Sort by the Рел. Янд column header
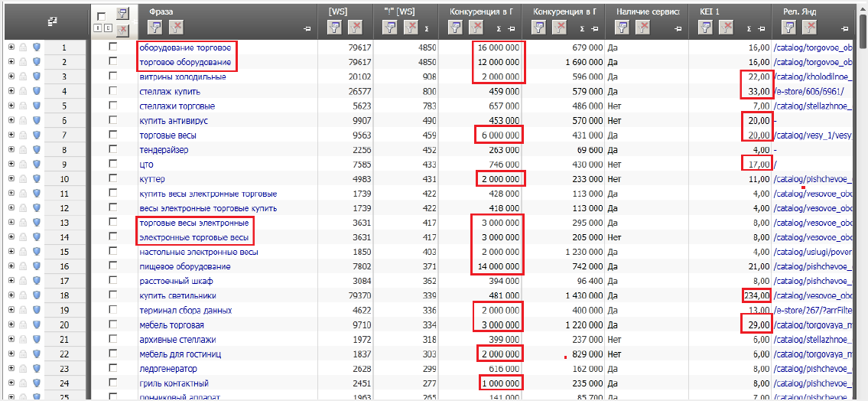The width and height of the screenshot is (868, 401). coord(800,11)
